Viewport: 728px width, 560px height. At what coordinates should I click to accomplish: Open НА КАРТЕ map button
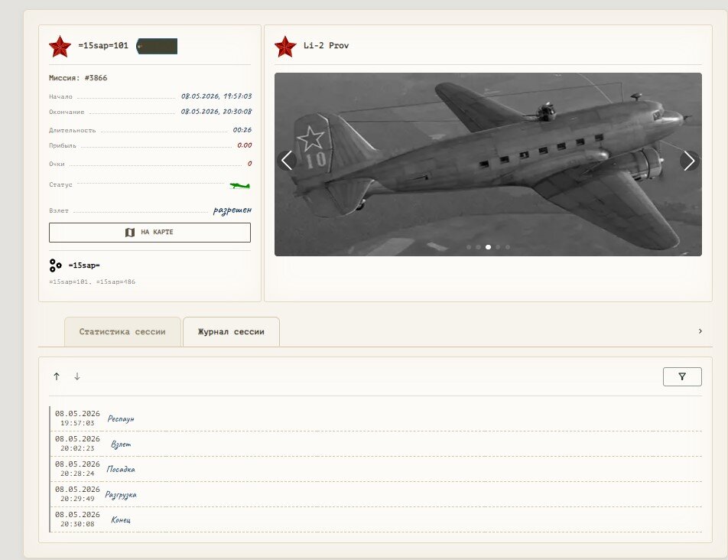pyautogui.click(x=150, y=232)
